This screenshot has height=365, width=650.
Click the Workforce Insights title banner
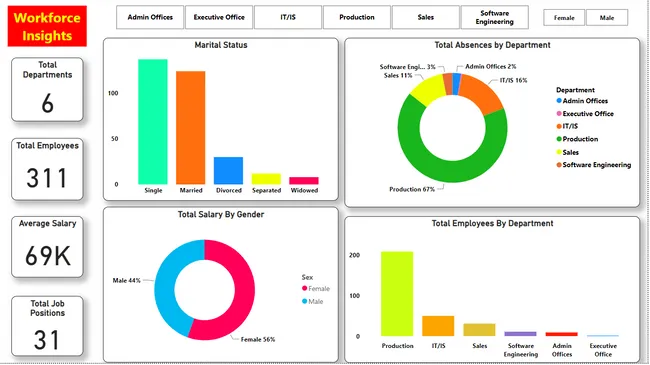click(x=47, y=26)
